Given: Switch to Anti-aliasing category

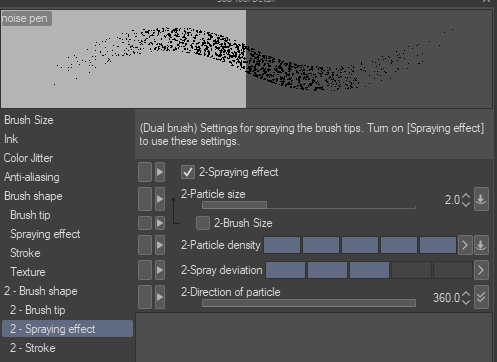Looking at the screenshot, I should point(32,177).
